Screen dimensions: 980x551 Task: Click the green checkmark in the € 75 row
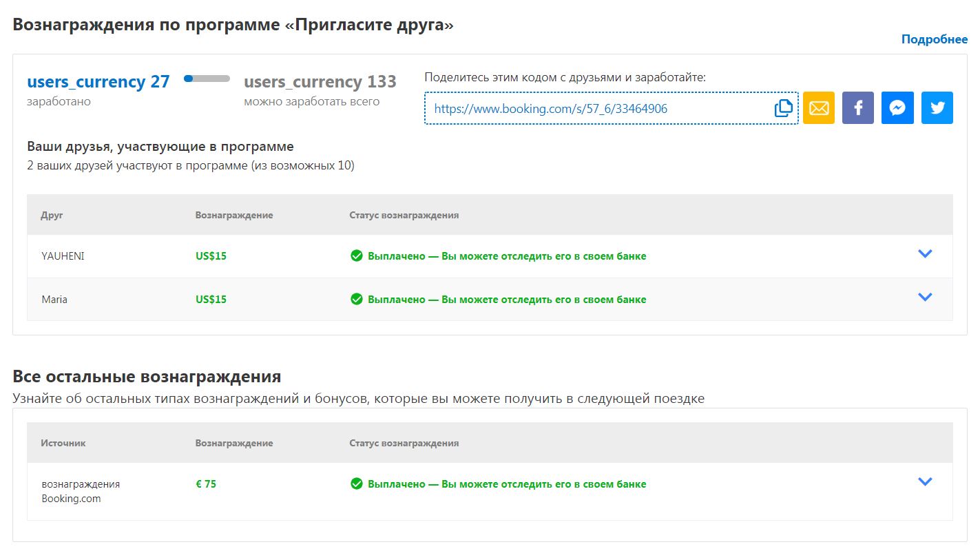click(357, 484)
